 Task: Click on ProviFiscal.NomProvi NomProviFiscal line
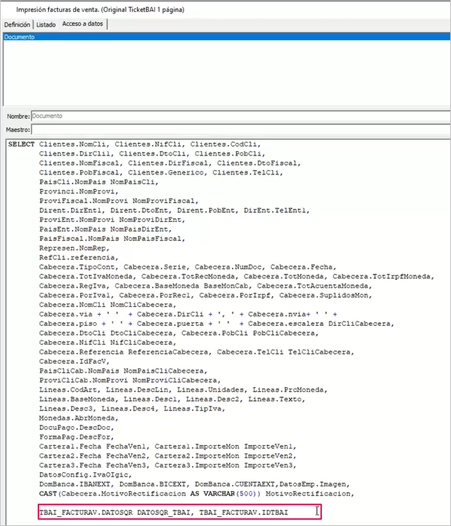point(118,201)
